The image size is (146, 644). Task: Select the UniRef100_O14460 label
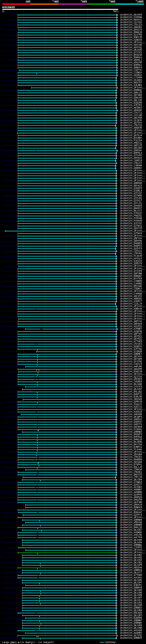(131, 80)
